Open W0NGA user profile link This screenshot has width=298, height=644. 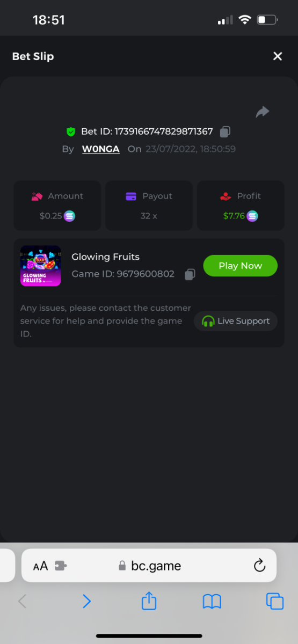point(101,149)
